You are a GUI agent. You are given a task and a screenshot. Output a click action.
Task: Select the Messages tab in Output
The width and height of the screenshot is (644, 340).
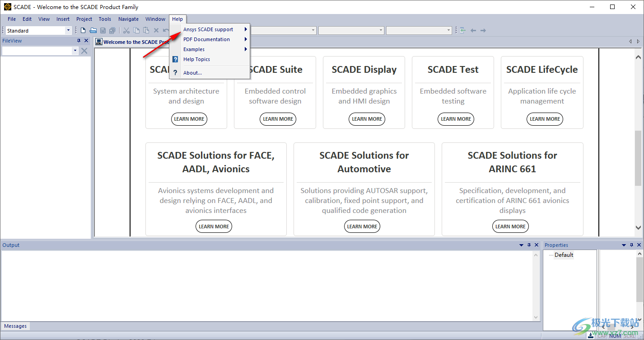tap(15, 326)
